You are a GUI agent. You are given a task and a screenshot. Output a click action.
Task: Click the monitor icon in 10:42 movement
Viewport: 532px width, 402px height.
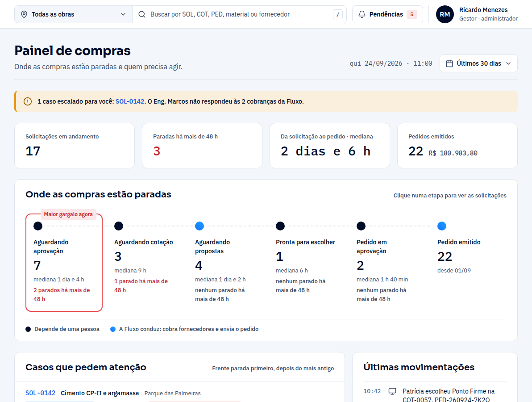click(392, 391)
